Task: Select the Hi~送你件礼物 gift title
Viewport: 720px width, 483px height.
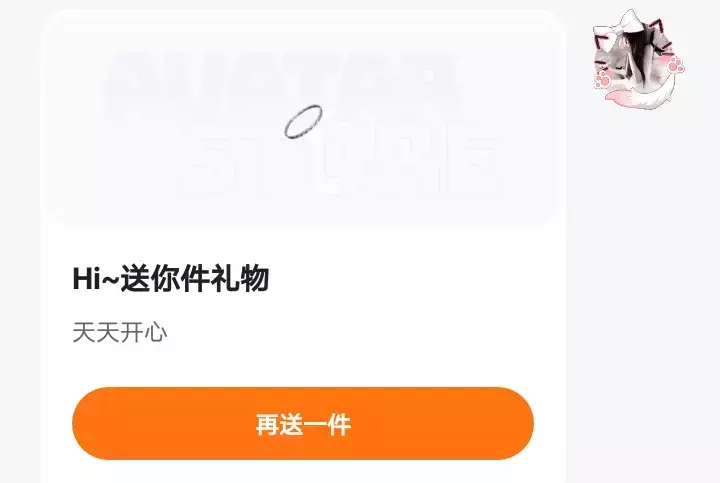Action: tap(171, 278)
